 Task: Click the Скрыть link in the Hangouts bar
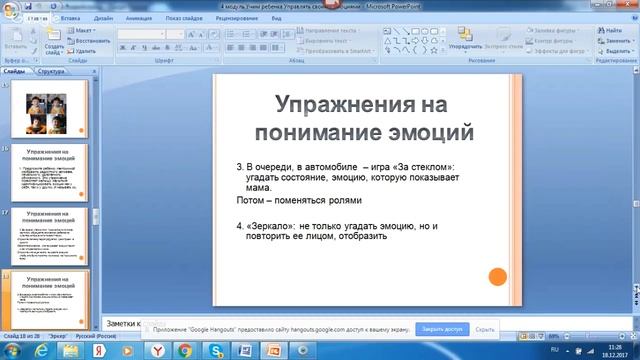coord(485,329)
